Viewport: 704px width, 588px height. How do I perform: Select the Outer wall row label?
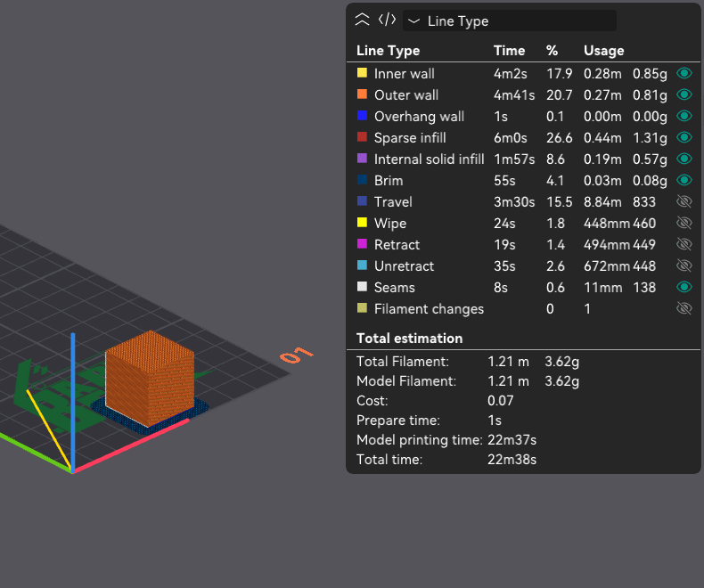[406, 95]
